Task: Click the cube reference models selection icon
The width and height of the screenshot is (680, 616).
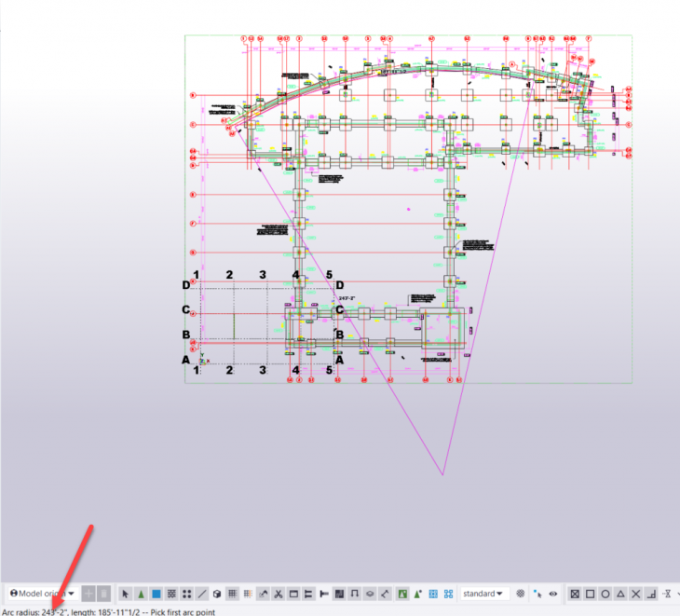Action: coord(217,594)
